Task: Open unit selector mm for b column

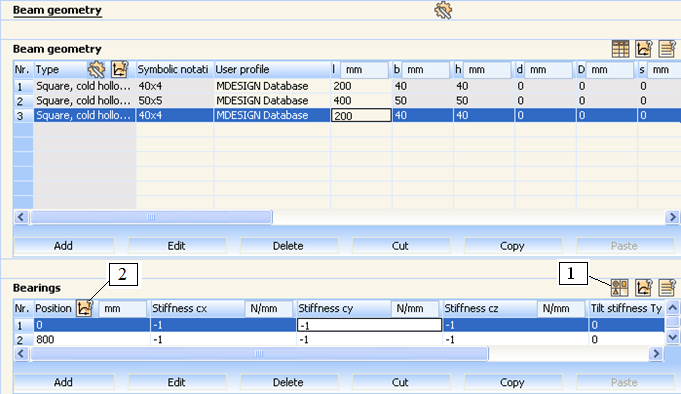Action: pyautogui.click(x=425, y=70)
